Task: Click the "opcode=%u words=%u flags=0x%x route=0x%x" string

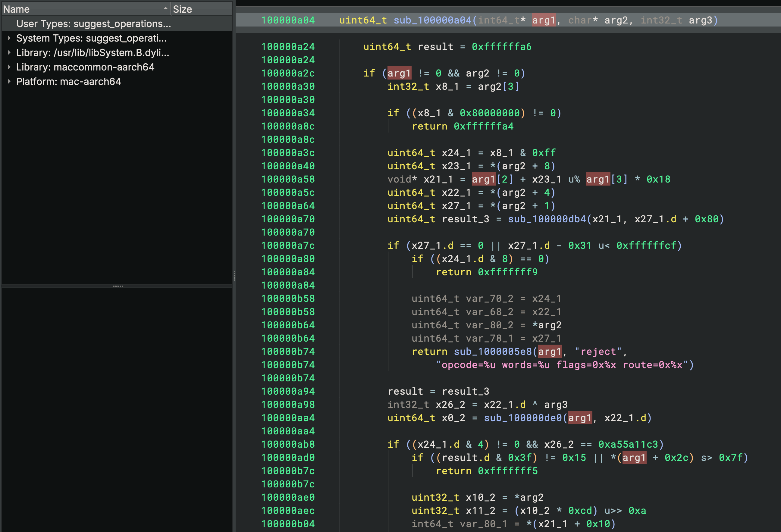Action: pos(562,365)
